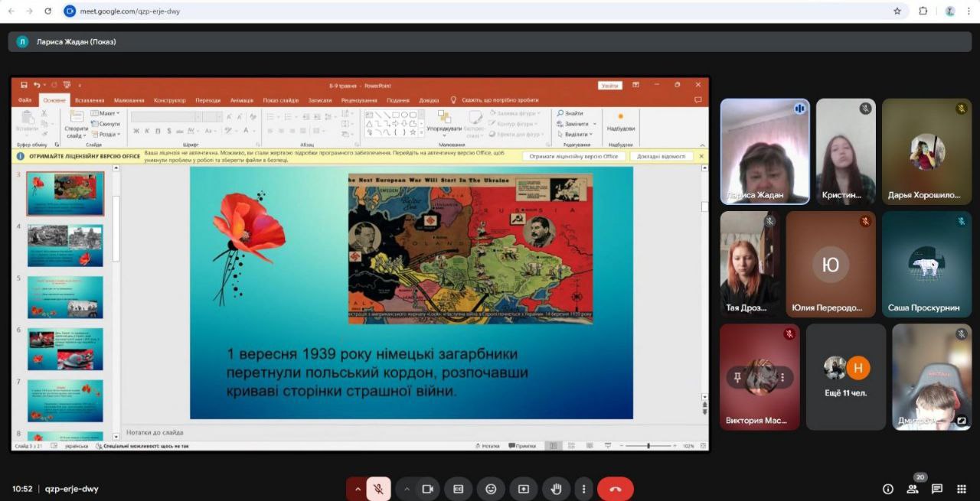This screenshot has height=501, width=980.
Task: Open the 'Ещё 11 чел.' participants tile
Action: pyautogui.click(x=846, y=376)
